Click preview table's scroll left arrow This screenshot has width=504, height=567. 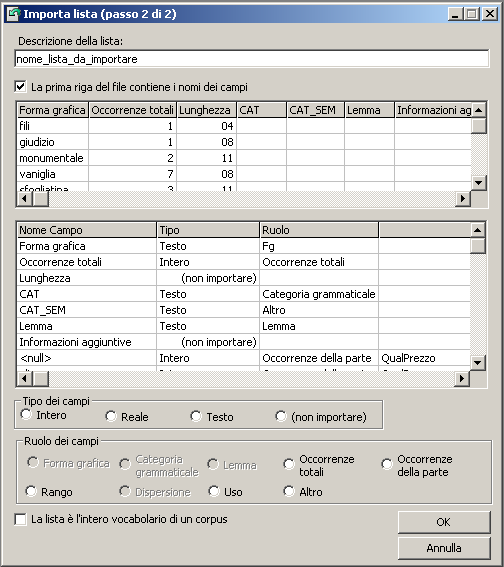tap(25, 199)
